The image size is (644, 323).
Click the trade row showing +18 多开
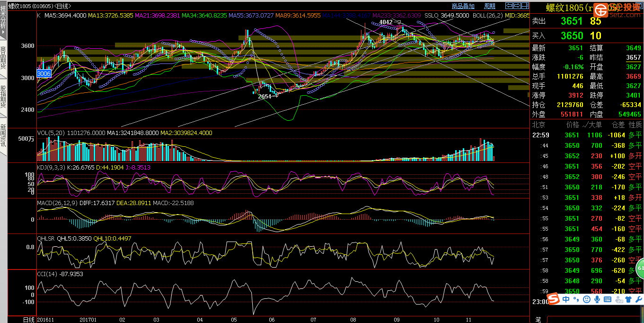pyautogui.click(x=587, y=197)
